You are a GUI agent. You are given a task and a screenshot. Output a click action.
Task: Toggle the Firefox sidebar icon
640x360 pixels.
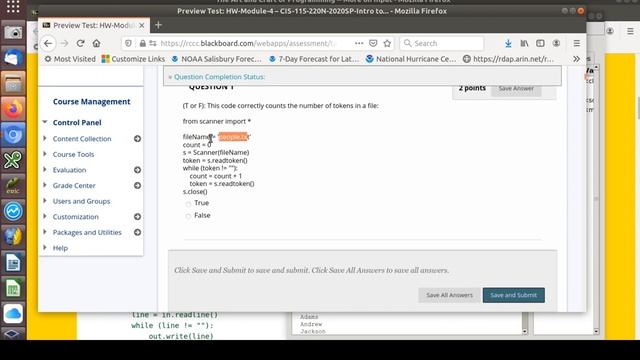point(540,43)
